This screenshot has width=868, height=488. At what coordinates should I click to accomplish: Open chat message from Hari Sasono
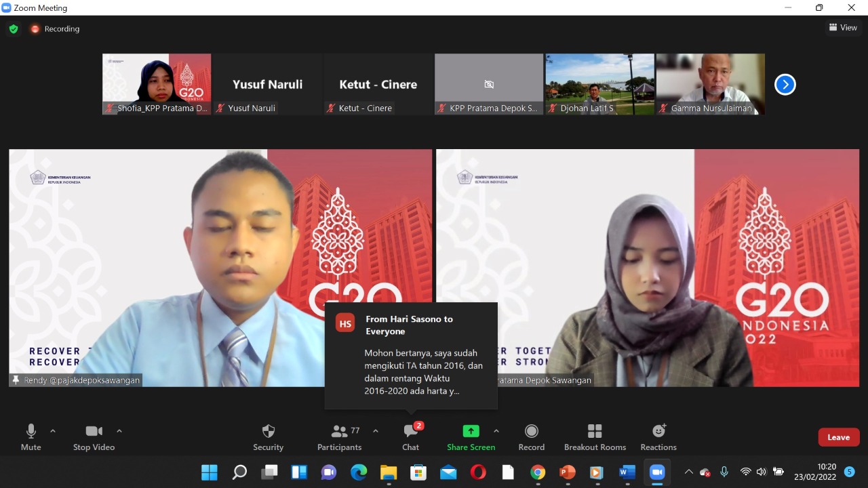point(411,356)
